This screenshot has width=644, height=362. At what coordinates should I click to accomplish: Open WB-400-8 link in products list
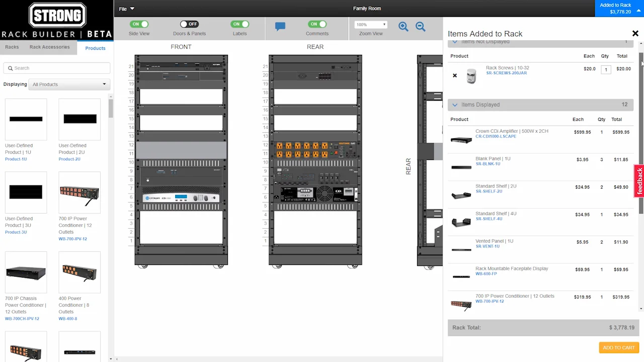coord(67,319)
